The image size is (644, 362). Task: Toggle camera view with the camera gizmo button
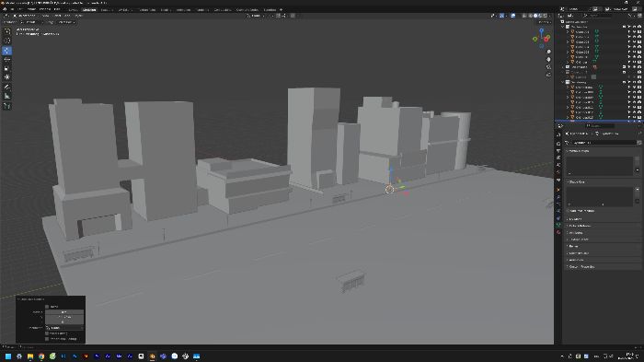pos(548,67)
